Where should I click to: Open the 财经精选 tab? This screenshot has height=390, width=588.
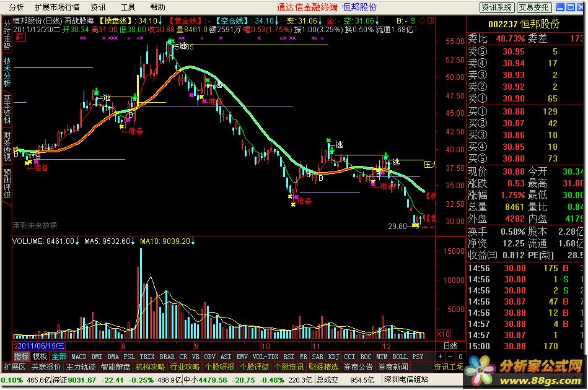(x=324, y=367)
